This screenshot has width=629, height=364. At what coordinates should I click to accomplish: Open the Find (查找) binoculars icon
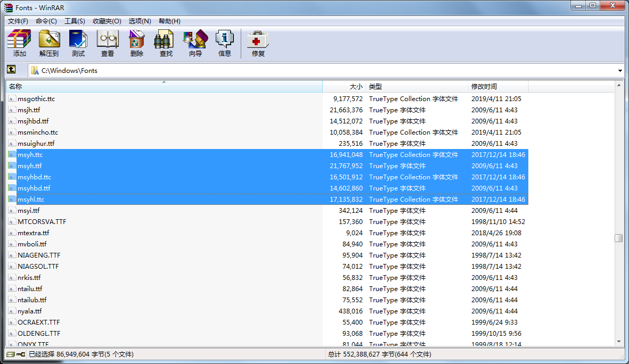coord(166,43)
